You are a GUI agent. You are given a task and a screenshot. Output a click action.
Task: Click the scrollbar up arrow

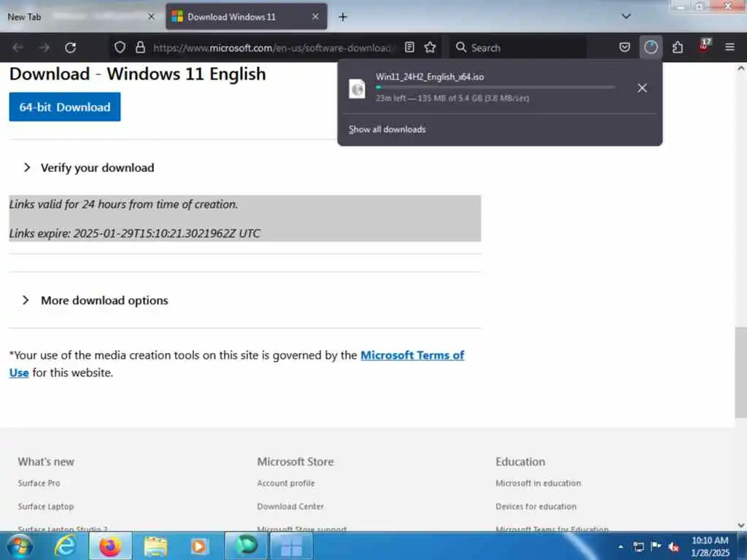pyautogui.click(x=741, y=68)
